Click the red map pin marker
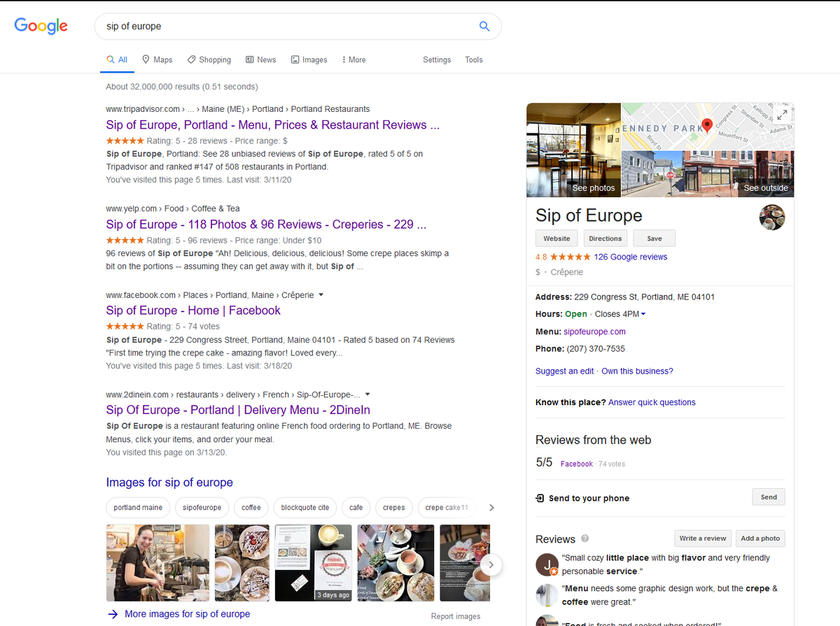The image size is (840, 626). click(x=707, y=125)
